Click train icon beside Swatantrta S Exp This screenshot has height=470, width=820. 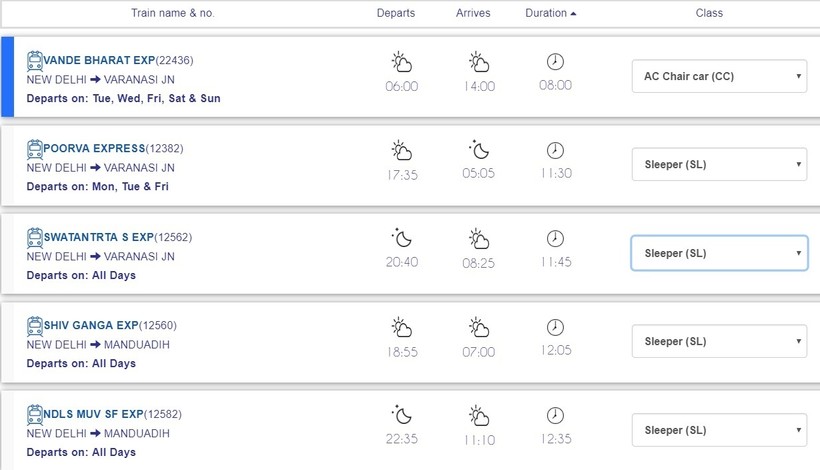point(35,237)
